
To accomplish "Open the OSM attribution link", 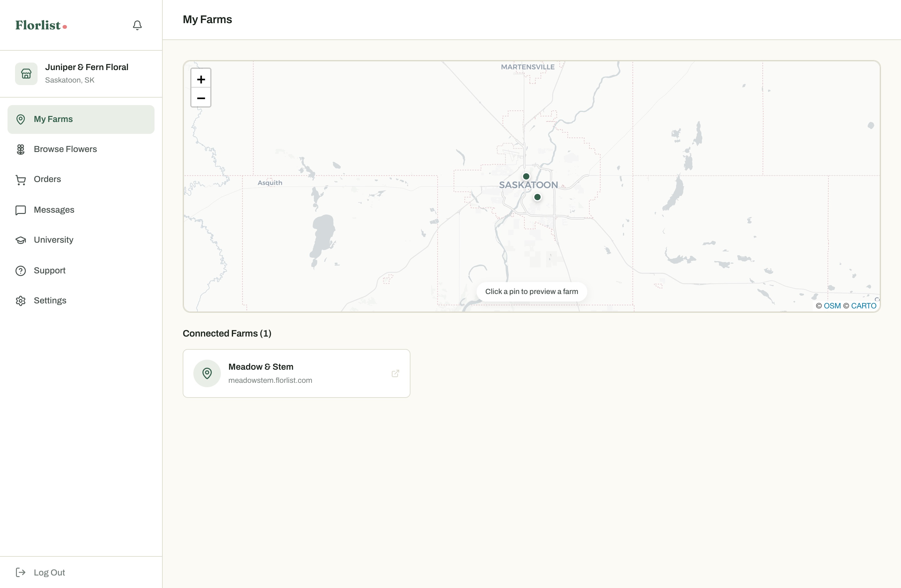I will [832, 306].
